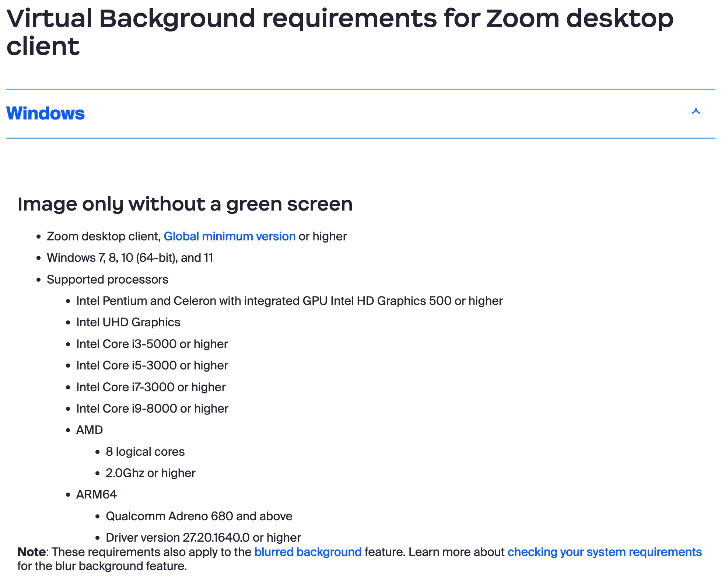
Task: Click the Driver version 27.20.1640.0 line
Action: 203,538
